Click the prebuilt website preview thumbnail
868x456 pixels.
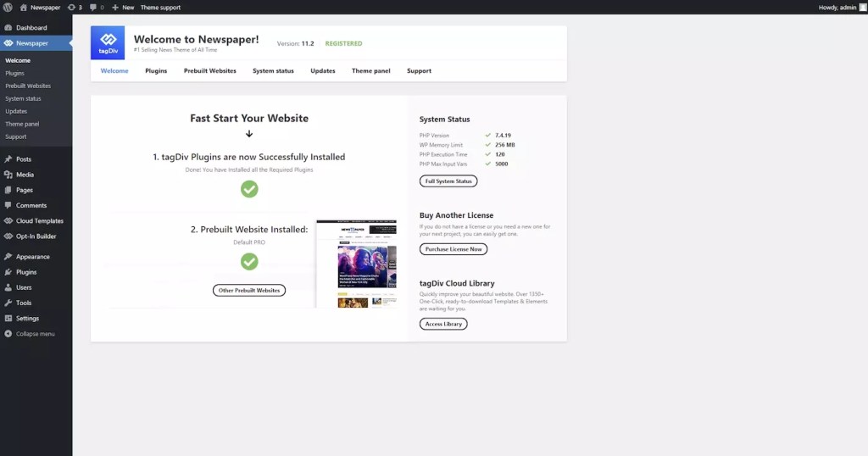tap(357, 264)
